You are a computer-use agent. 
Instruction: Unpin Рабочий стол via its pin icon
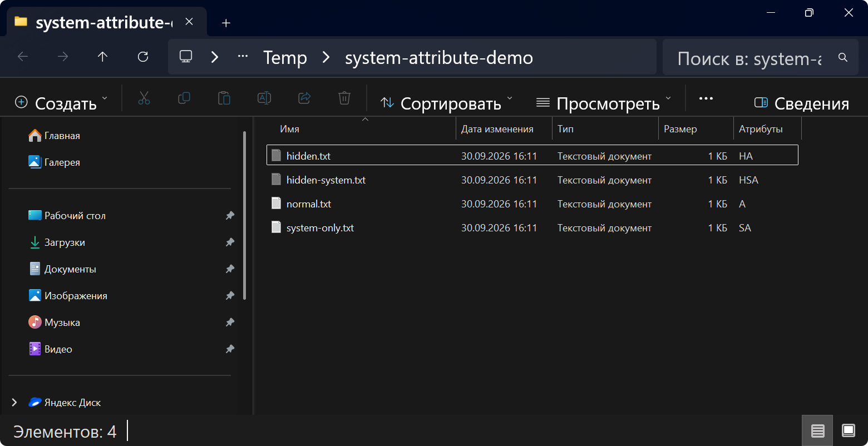pyautogui.click(x=230, y=216)
